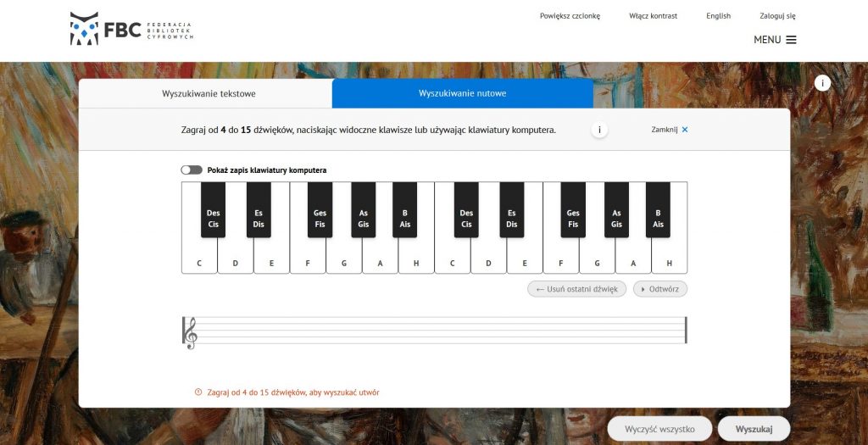Close the panel with Zamknij X
The image size is (868, 445).
pyautogui.click(x=670, y=130)
